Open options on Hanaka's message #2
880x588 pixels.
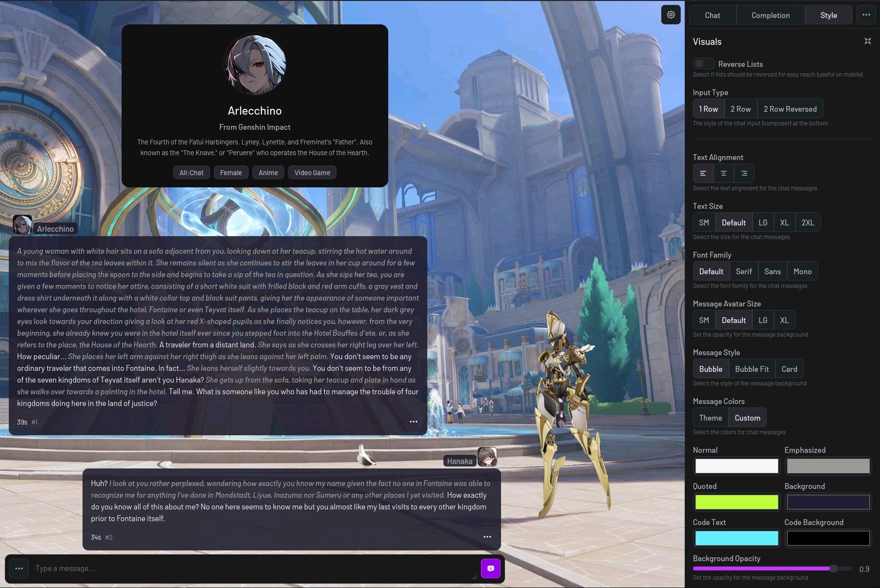click(487, 537)
